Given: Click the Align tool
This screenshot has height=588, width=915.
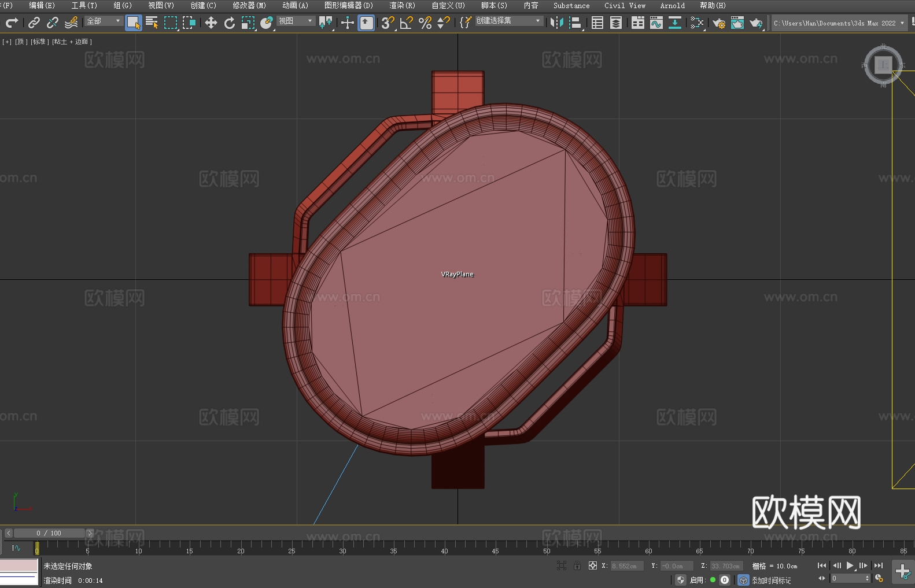Looking at the screenshot, I should [575, 23].
